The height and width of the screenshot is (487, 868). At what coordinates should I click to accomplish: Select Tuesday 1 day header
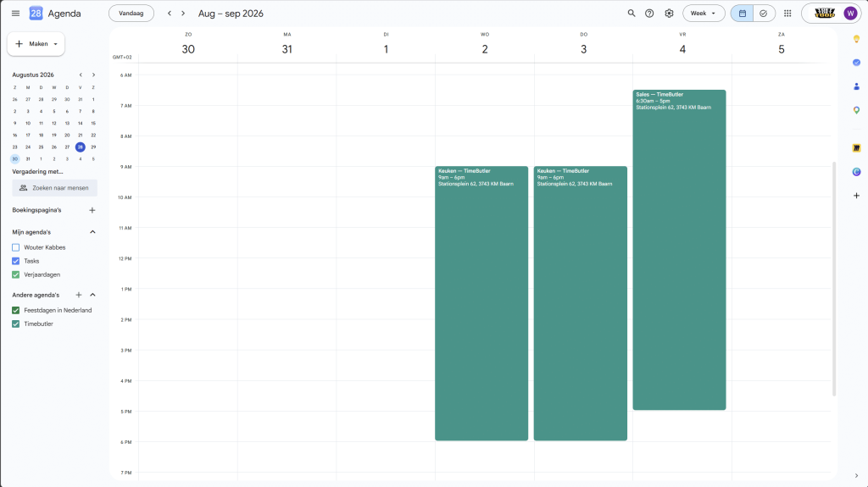coord(386,49)
